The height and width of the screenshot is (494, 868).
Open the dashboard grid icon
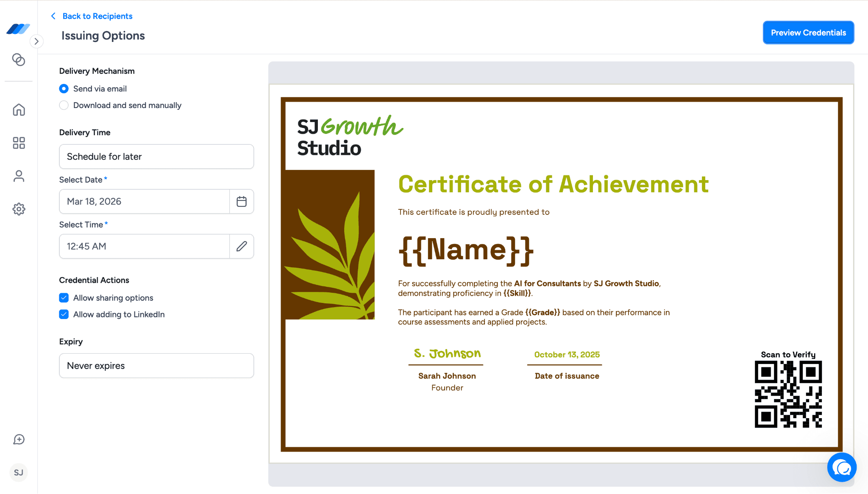(x=19, y=143)
